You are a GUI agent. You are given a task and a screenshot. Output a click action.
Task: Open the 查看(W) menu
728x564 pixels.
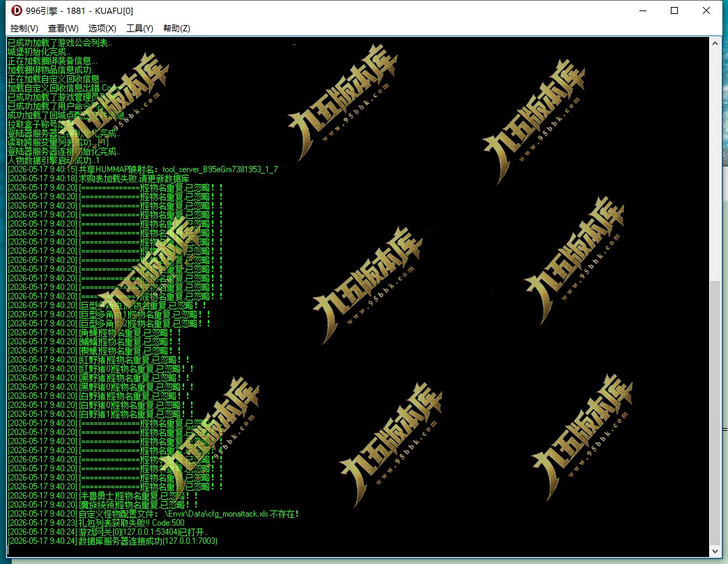click(63, 29)
